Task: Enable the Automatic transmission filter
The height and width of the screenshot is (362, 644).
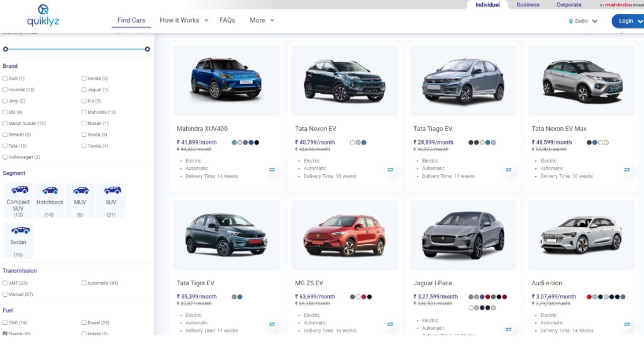Action: [x=83, y=283]
